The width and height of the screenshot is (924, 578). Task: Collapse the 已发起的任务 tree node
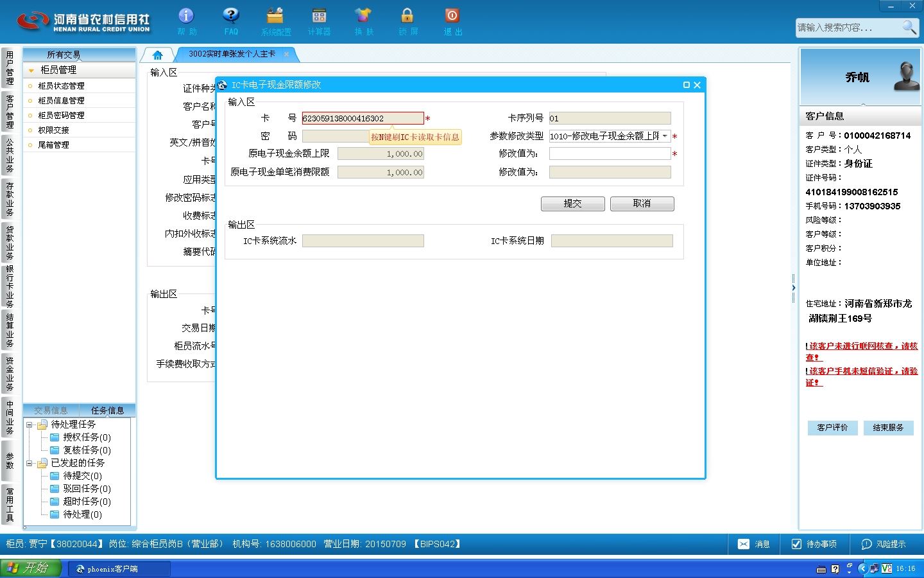tap(29, 463)
